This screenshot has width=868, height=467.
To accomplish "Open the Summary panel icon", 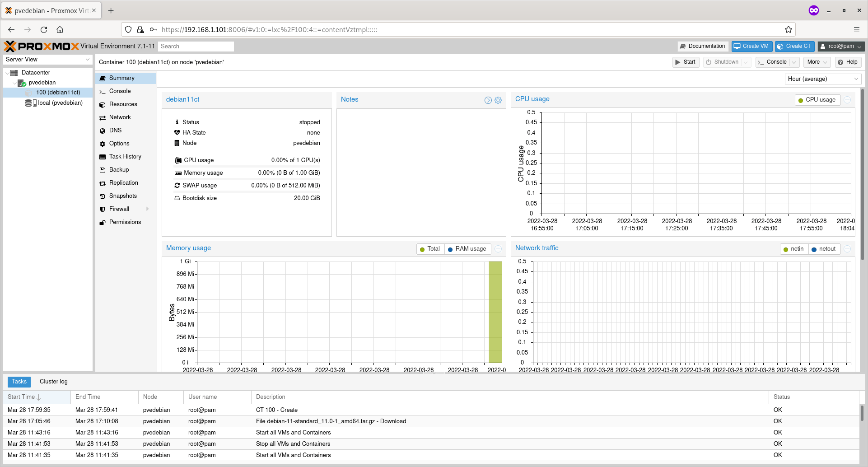I will [x=103, y=78].
